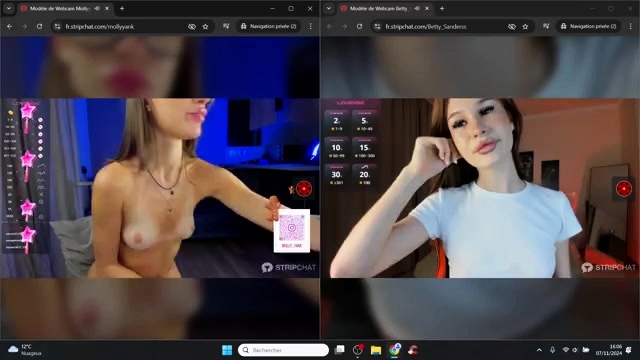Bookmark the left window page with star icon
This screenshot has width=640, height=360.
tap(205, 27)
